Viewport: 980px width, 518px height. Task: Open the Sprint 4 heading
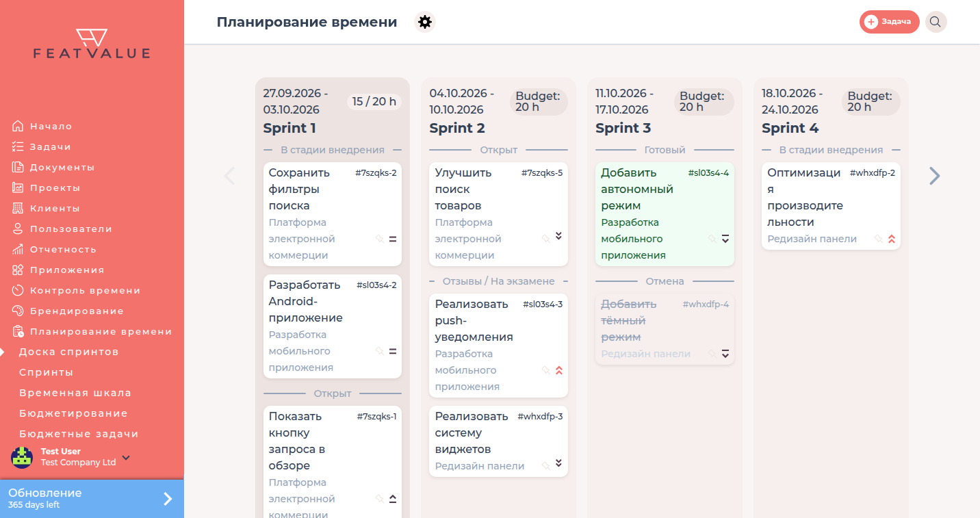790,128
